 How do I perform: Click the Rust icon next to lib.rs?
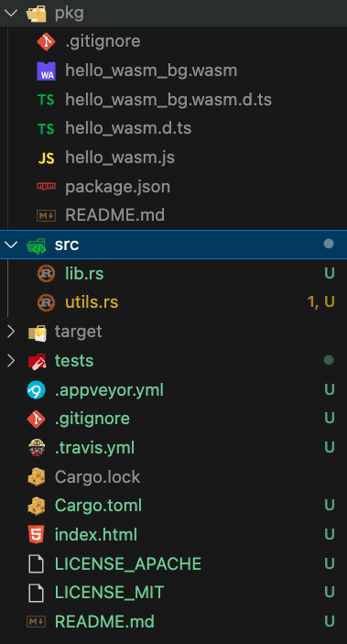tap(46, 273)
